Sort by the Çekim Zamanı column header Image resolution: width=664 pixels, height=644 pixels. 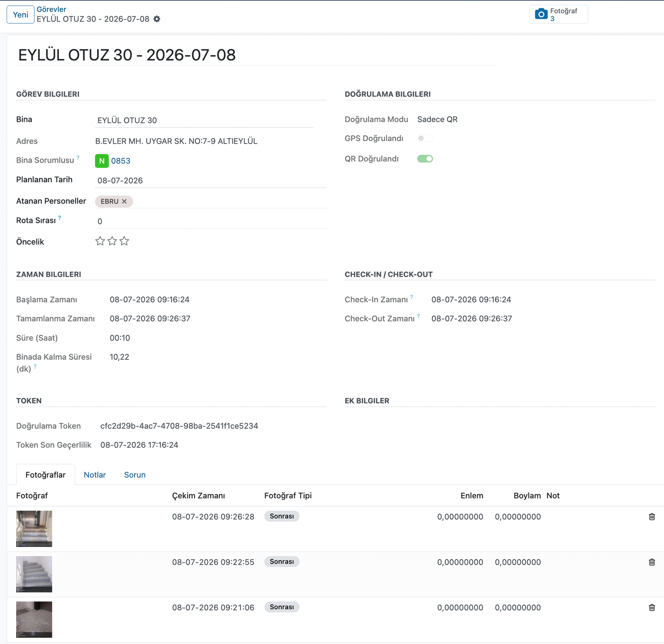198,495
